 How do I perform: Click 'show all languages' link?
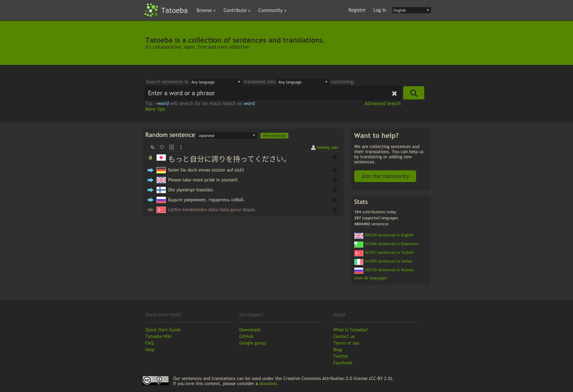370,278
